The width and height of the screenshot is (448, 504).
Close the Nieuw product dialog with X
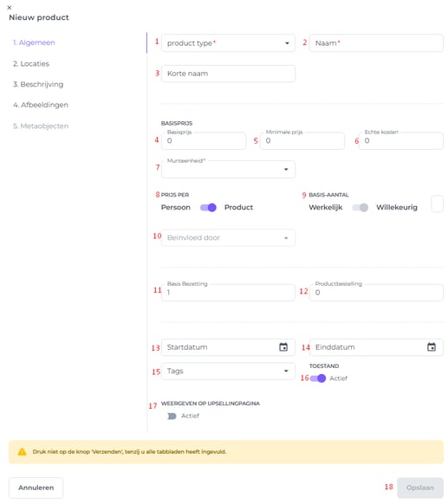pyautogui.click(x=10, y=8)
